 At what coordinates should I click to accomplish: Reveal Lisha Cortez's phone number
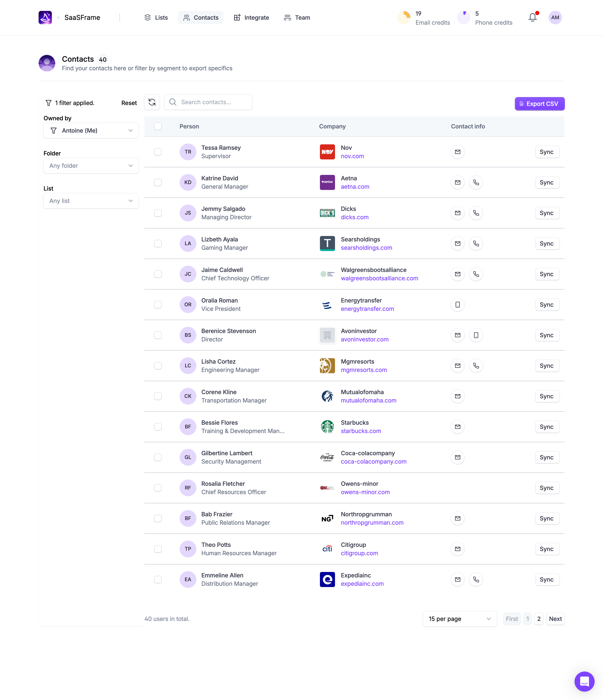point(476,365)
